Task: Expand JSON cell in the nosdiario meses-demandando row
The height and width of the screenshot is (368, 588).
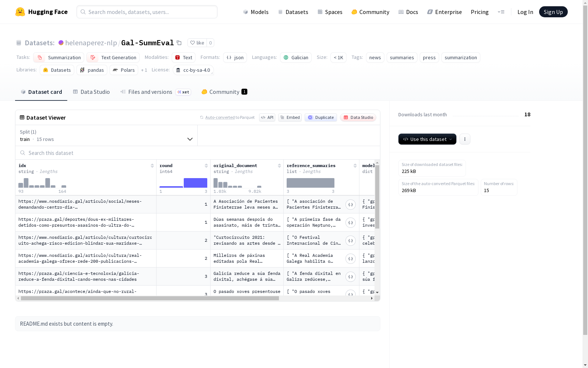Action: [351, 205]
